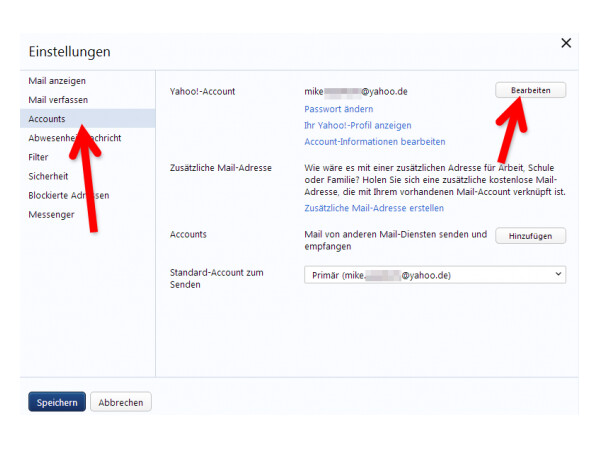
Task: Click Account-Informationen bearbeiten link
Action: click(x=375, y=142)
